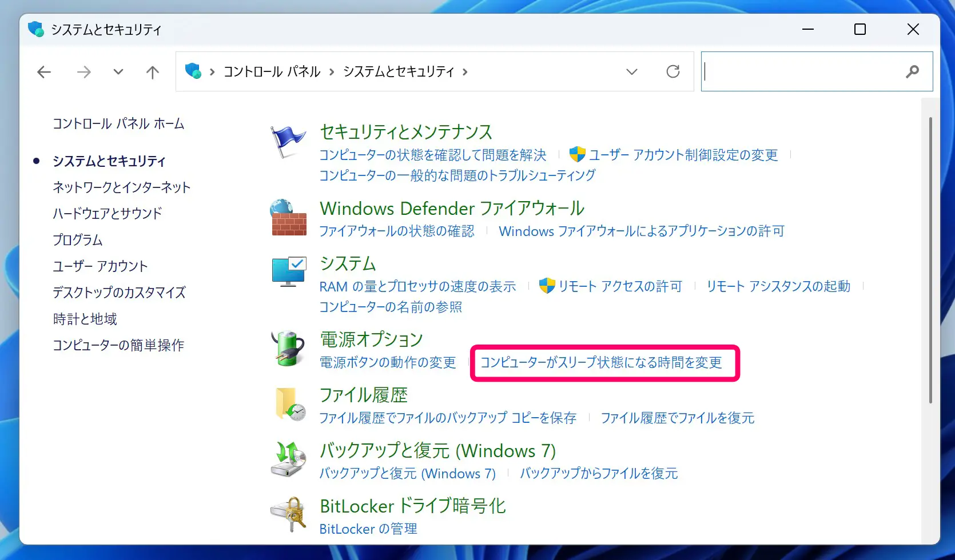Expand chevron after コントロール パネル breadcrumb

click(x=332, y=72)
